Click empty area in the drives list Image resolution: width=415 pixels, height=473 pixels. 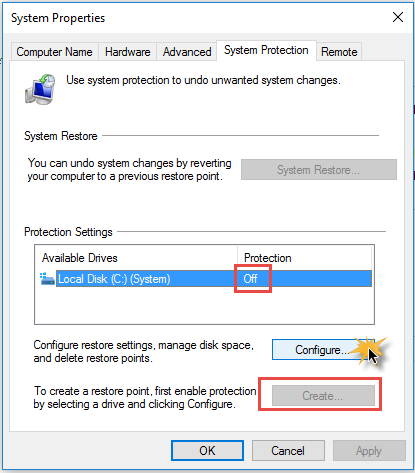pos(204,305)
